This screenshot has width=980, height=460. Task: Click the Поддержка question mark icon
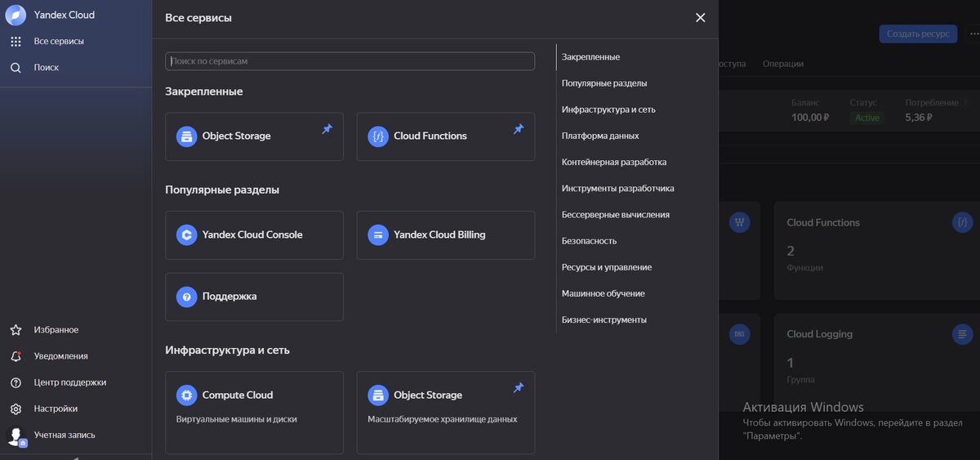pyautogui.click(x=187, y=297)
